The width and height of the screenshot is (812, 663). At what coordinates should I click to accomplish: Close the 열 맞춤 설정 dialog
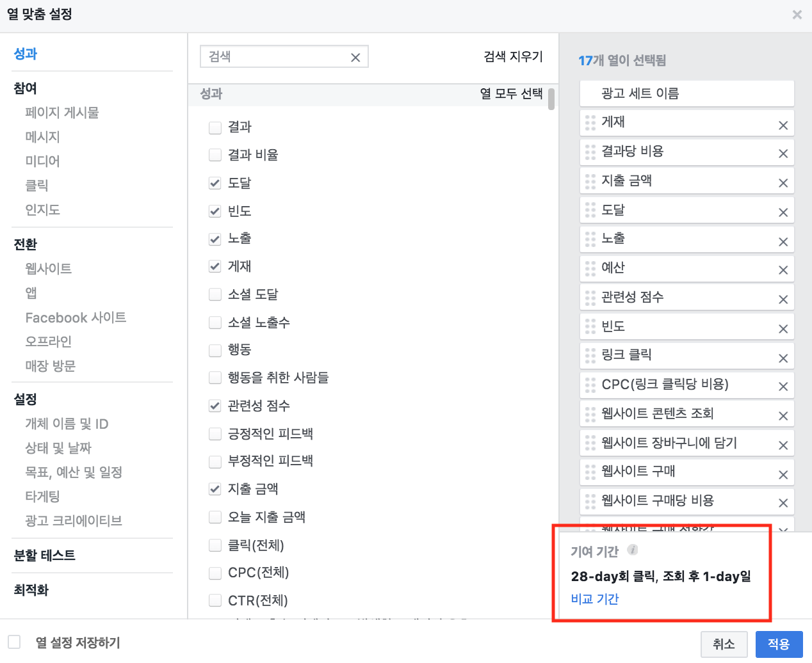pyautogui.click(x=797, y=14)
